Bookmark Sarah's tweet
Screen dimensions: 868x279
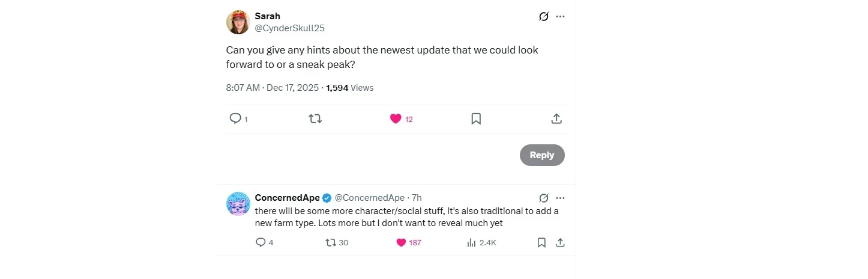[476, 118]
